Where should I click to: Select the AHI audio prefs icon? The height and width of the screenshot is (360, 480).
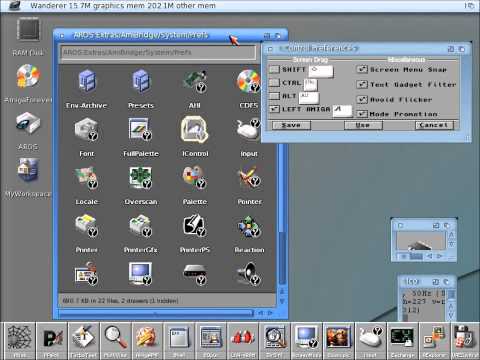(195, 81)
